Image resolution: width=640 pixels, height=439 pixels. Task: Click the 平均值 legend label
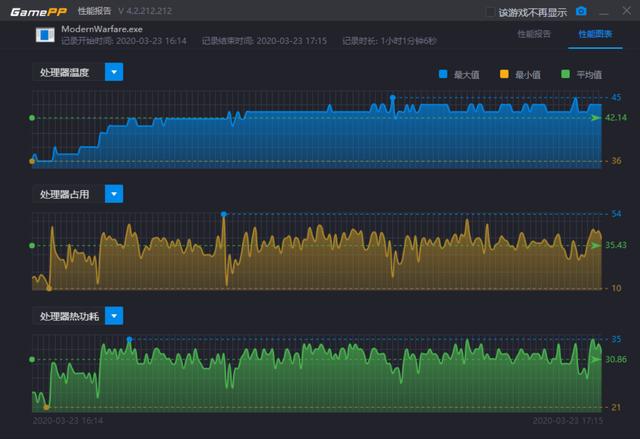(x=589, y=75)
